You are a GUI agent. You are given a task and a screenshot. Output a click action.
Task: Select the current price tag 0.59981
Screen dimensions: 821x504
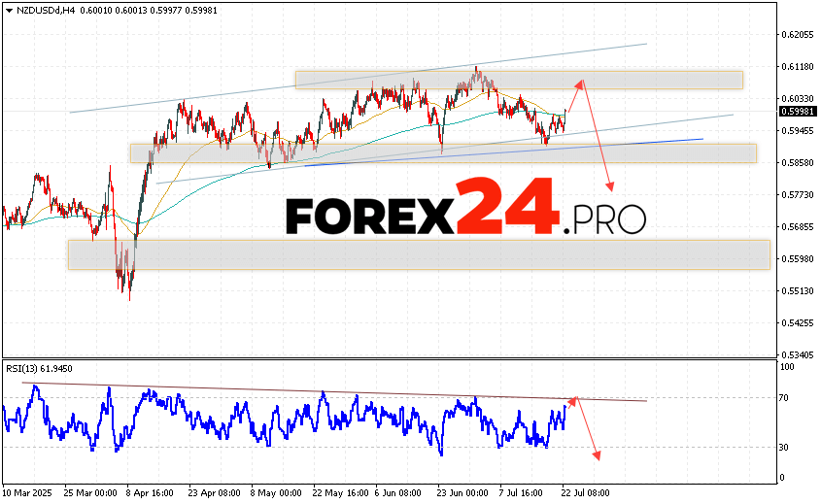point(797,111)
